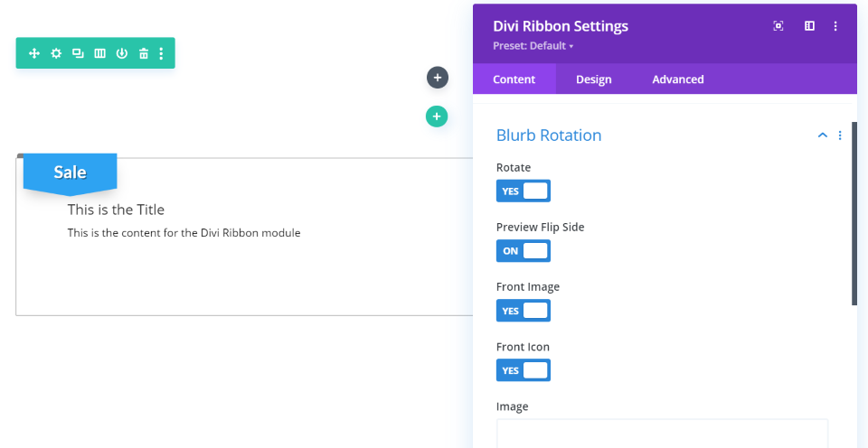Open the Preset: Default dropdown
The width and height of the screenshot is (868, 448).
[533, 46]
